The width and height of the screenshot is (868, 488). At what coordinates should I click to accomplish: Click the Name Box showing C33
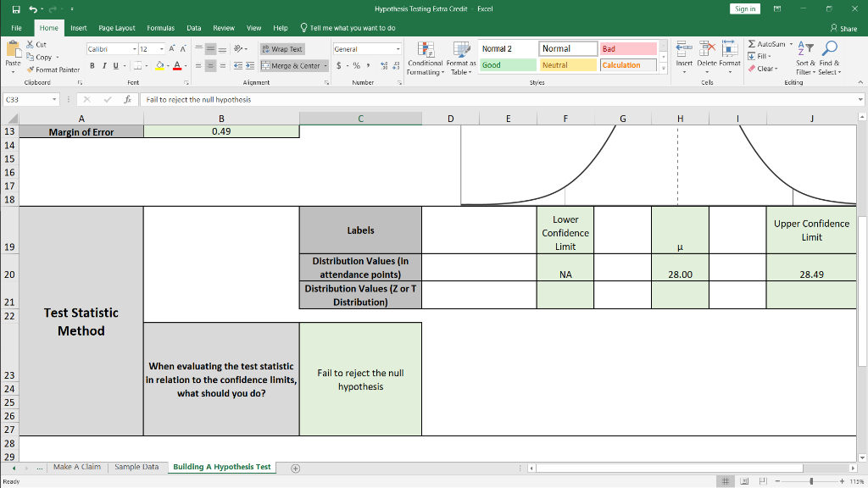31,100
